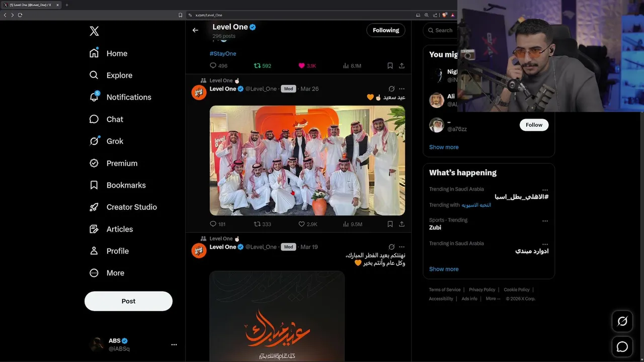644x362 pixels.
Task: Open Chat from the sidebar
Action: tap(106, 119)
